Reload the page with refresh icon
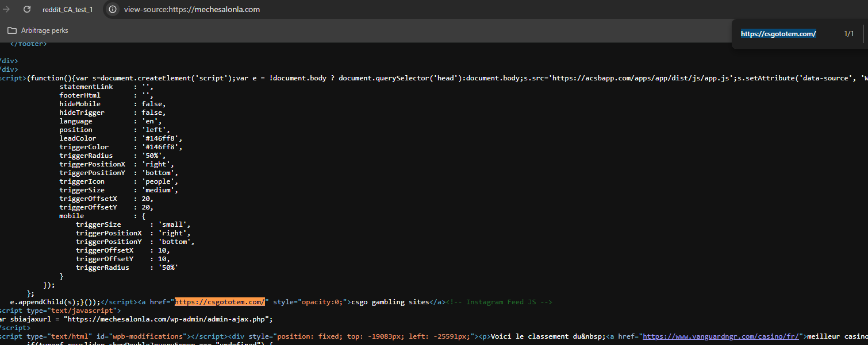 tap(27, 9)
